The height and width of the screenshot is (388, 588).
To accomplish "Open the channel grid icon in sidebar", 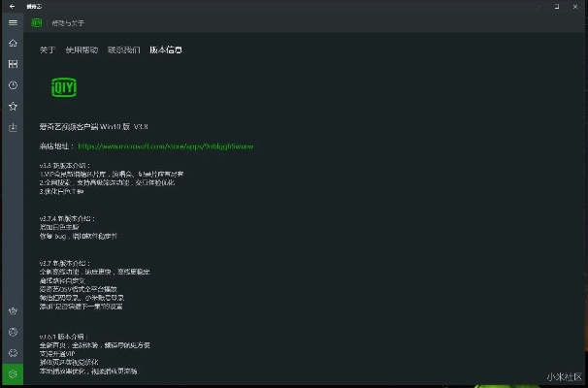I will (13, 64).
